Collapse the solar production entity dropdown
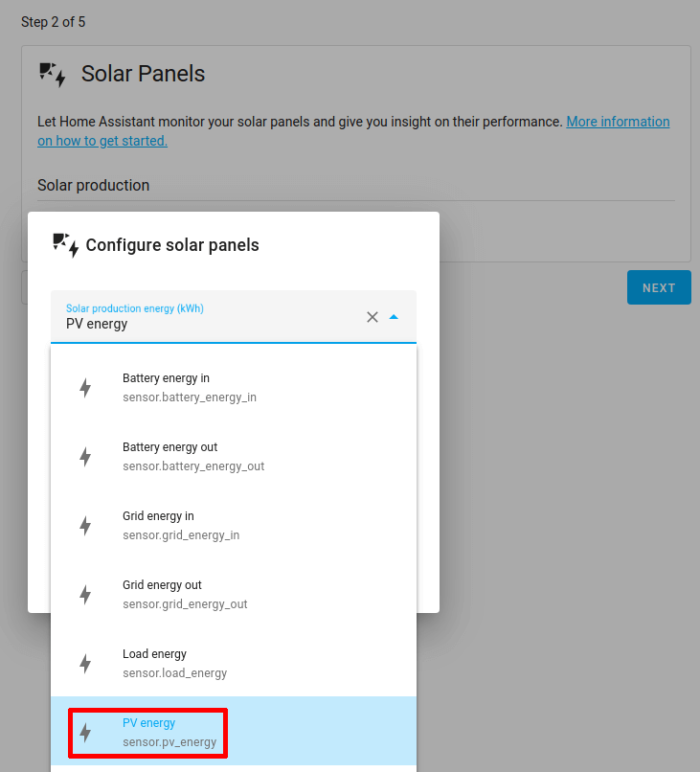Image resolution: width=700 pixels, height=772 pixels. point(395,317)
